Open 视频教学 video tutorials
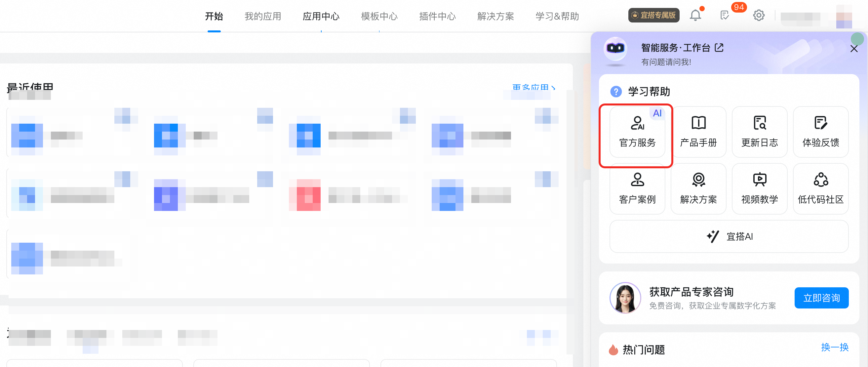The width and height of the screenshot is (868, 367). tap(759, 189)
